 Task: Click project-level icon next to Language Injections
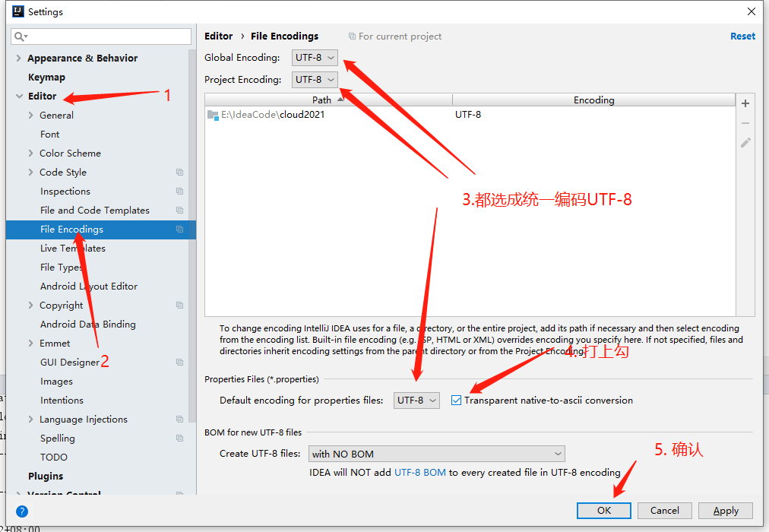tap(180, 420)
